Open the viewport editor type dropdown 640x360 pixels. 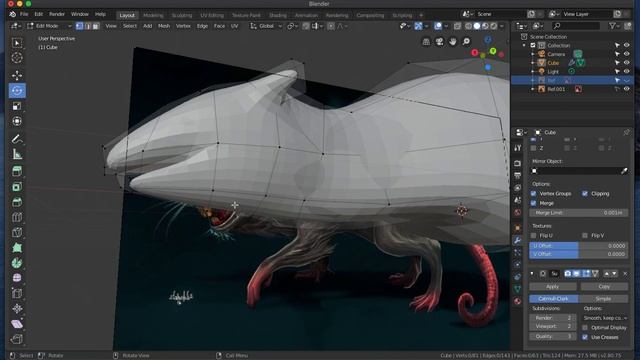16,26
